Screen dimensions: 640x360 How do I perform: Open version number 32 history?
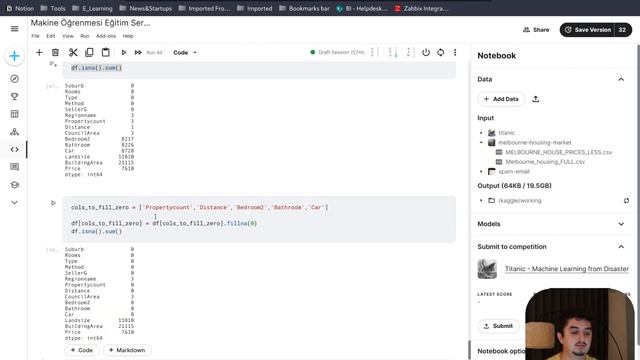click(x=622, y=30)
